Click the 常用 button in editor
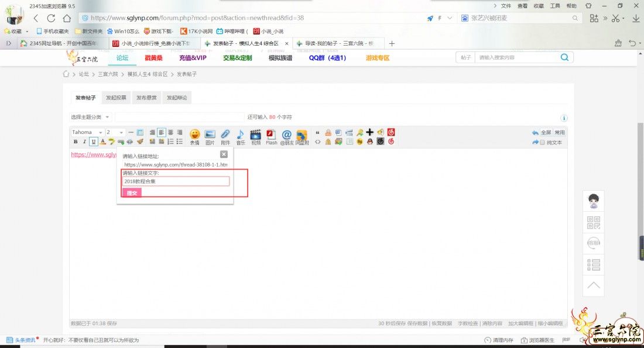The image size is (644, 348). [559, 133]
